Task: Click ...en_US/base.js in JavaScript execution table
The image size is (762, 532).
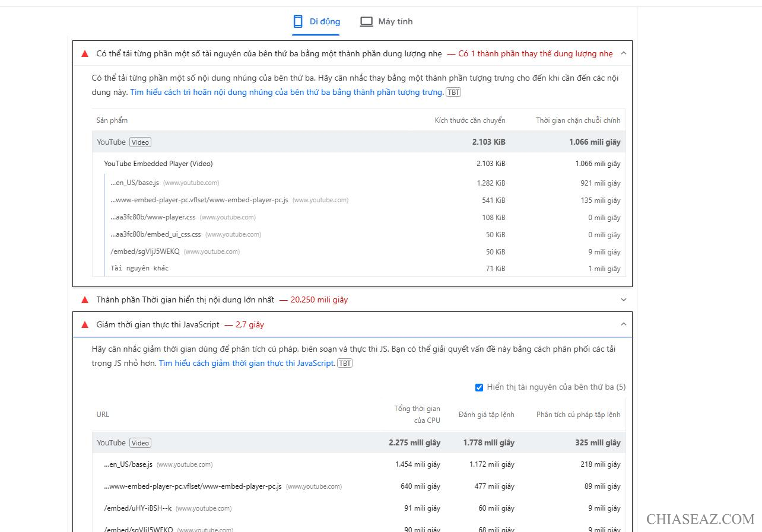Action: pos(128,465)
